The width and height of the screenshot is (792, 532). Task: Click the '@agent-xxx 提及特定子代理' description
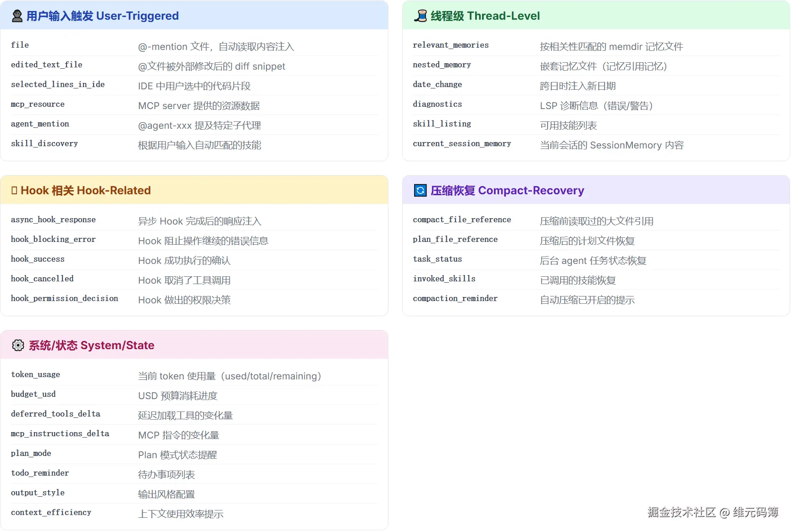pyautogui.click(x=199, y=126)
